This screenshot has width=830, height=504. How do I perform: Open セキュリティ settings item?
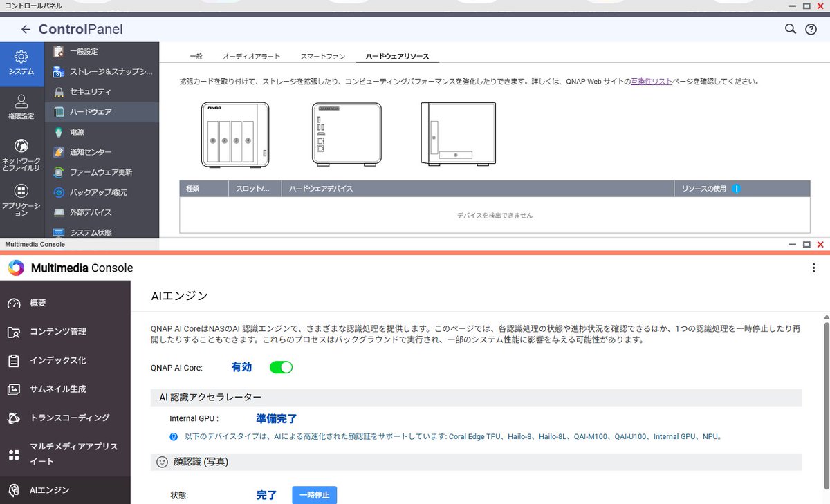coord(102,92)
